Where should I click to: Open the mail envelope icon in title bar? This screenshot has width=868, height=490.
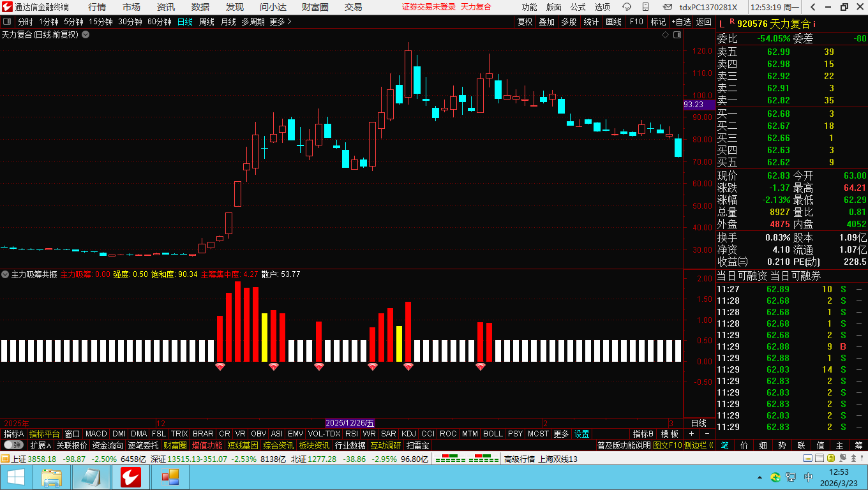pos(667,7)
